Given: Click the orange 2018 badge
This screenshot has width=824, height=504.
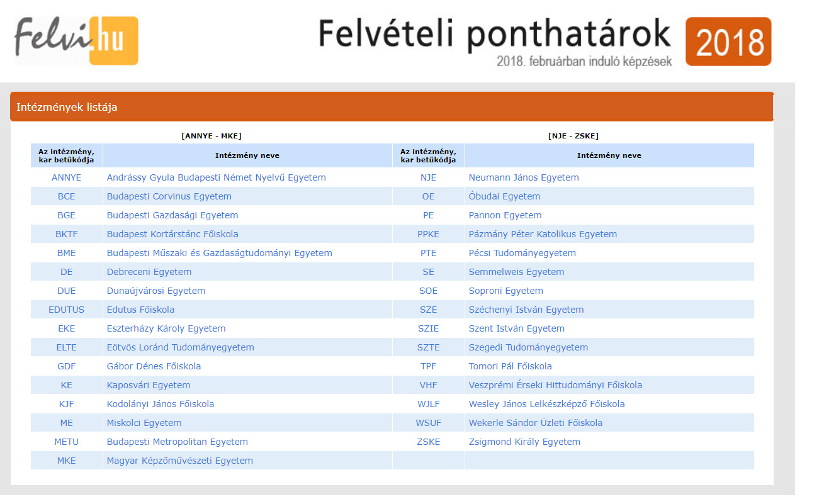Looking at the screenshot, I should click(728, 42).
